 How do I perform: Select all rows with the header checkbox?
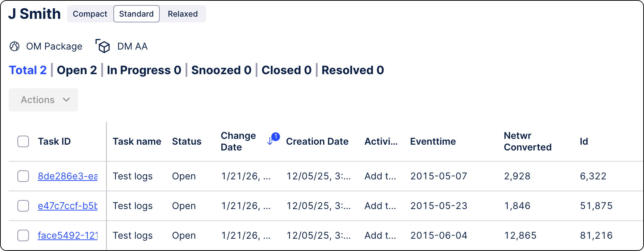pos(23,141)
